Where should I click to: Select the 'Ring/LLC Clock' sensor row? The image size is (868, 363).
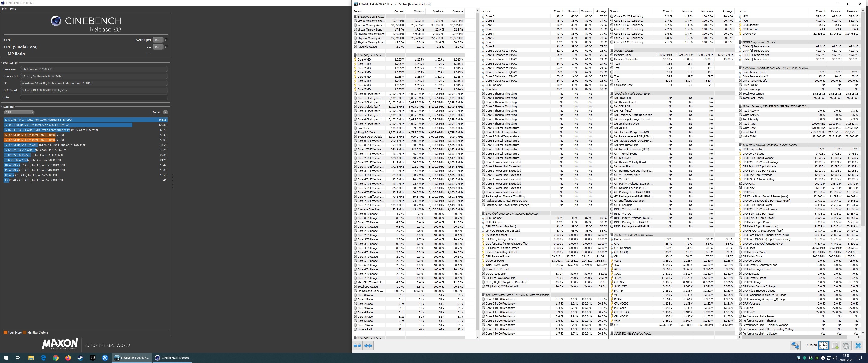pos(409,132)
